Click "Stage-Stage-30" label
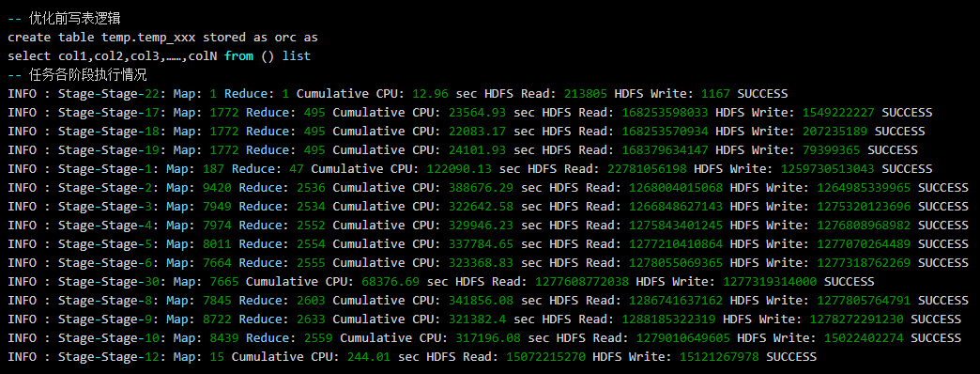Image resolution: width=980 pixels, height=374 pixels. 110,281
